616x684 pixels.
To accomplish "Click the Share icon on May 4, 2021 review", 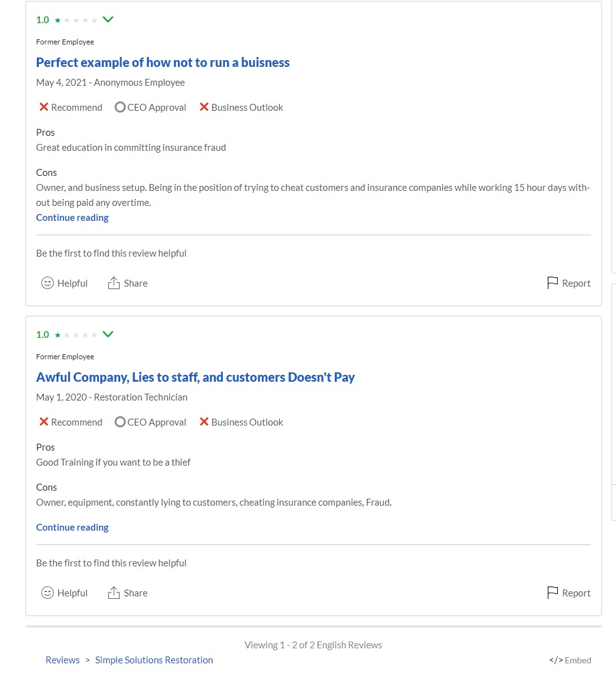I will tap(113, 283).
